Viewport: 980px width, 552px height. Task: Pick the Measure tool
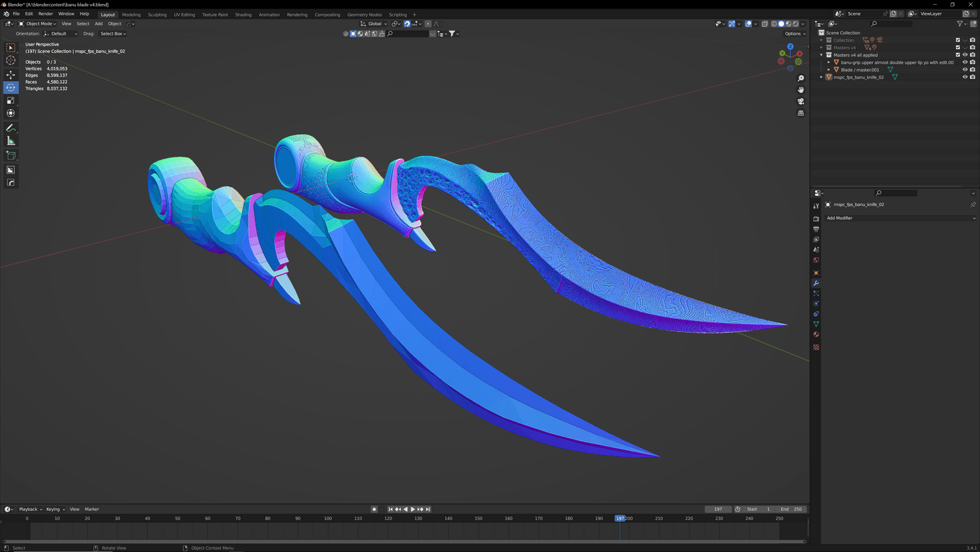click(x=11, y=141)
